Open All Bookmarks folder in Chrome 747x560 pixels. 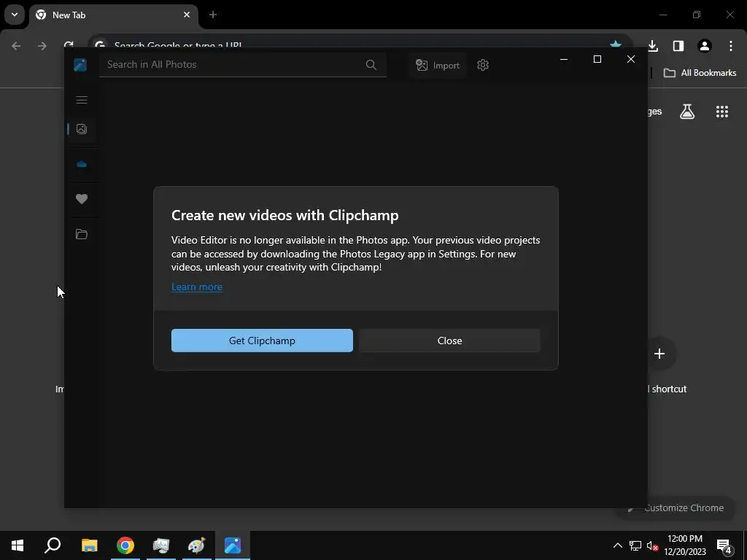(700, 73)
